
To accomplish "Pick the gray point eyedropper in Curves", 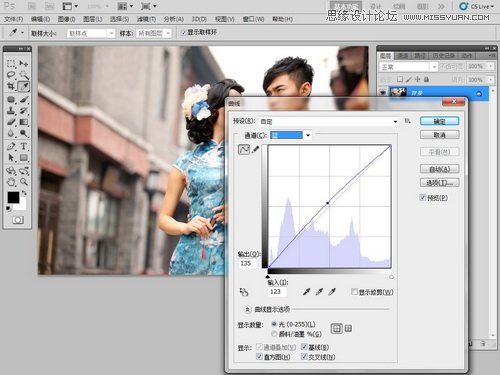I will pyautogui.click(x=319, y=292).
